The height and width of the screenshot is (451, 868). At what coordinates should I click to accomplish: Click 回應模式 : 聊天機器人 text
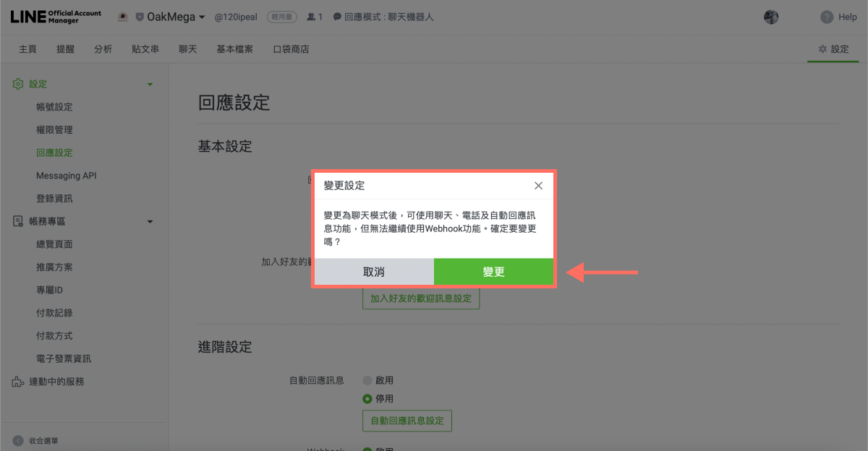point(389,17)
